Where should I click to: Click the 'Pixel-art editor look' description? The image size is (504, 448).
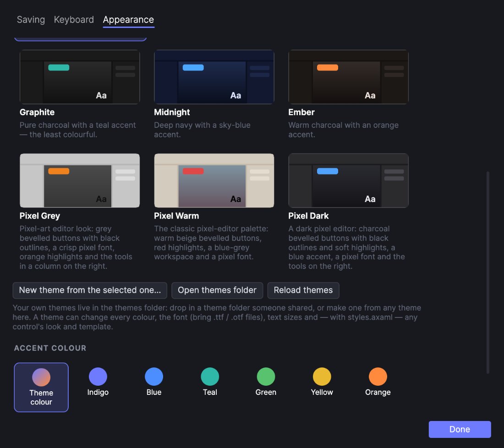tap(76, 247)
